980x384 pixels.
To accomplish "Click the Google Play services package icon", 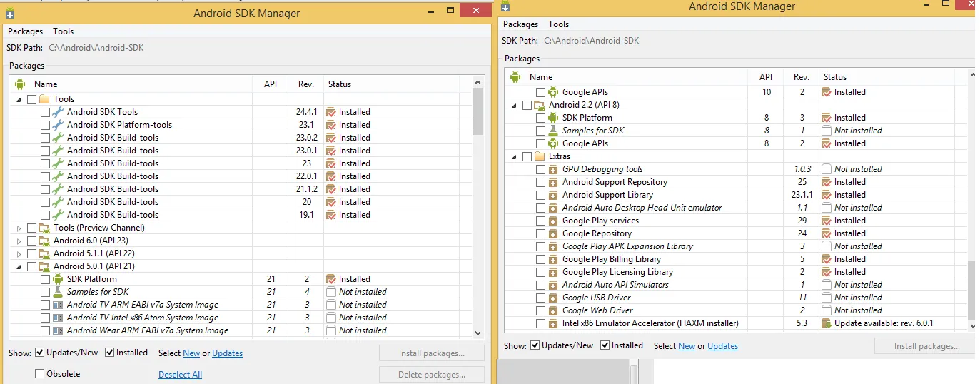I will click(553, 221).
